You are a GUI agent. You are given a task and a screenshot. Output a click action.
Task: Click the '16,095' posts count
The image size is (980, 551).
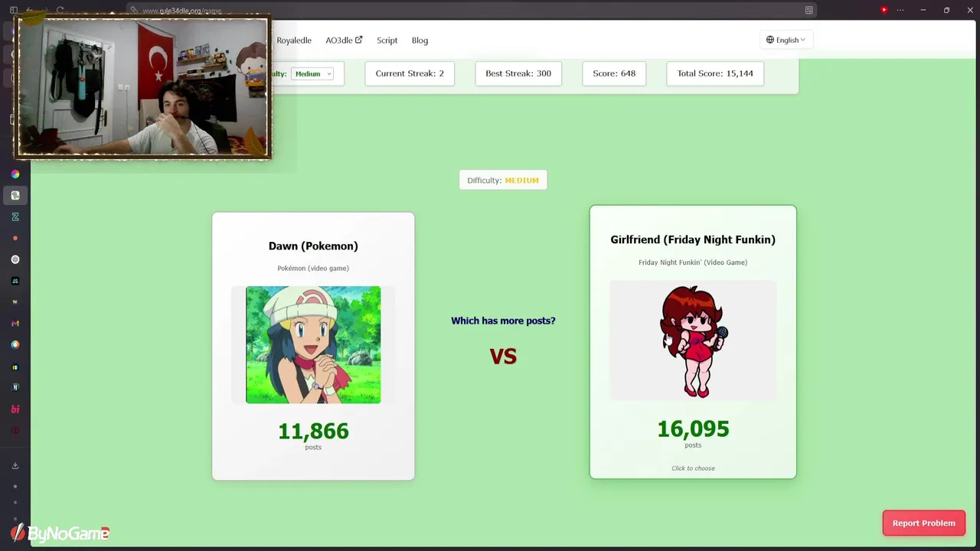coord(693,429)
